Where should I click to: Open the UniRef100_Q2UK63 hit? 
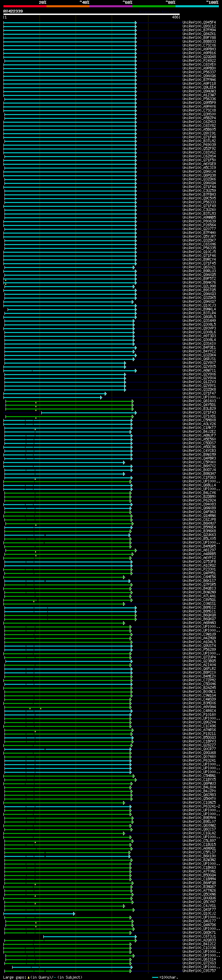[x=199, y=535]
